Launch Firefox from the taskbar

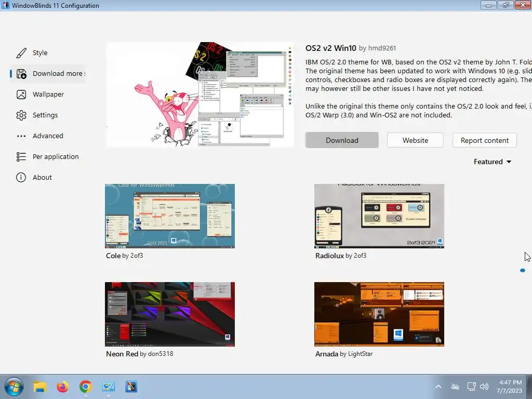[62, 387]
